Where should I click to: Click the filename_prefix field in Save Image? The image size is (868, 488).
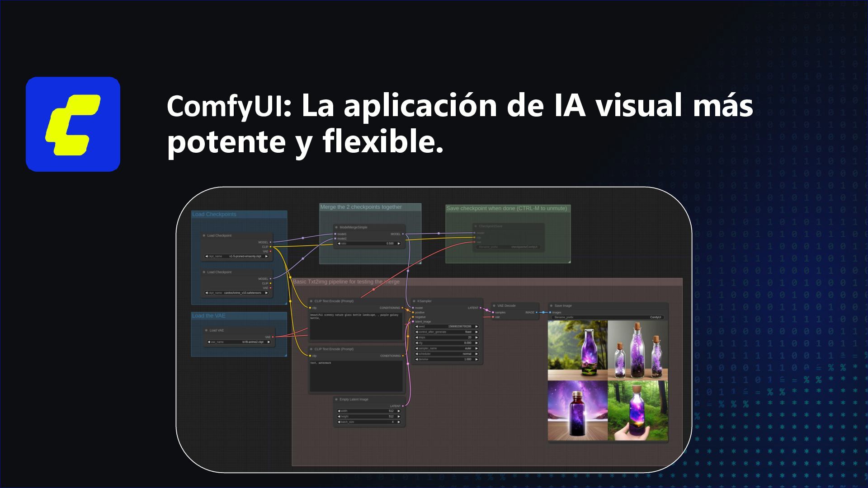pos(608,317)
